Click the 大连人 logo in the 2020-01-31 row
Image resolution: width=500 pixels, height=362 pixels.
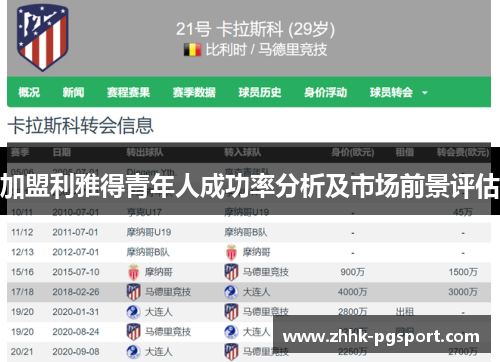tap(133, 312)
